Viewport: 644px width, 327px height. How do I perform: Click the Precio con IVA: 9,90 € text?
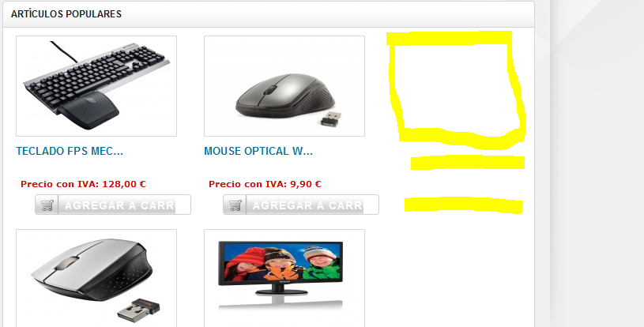[x=265, y=184]
